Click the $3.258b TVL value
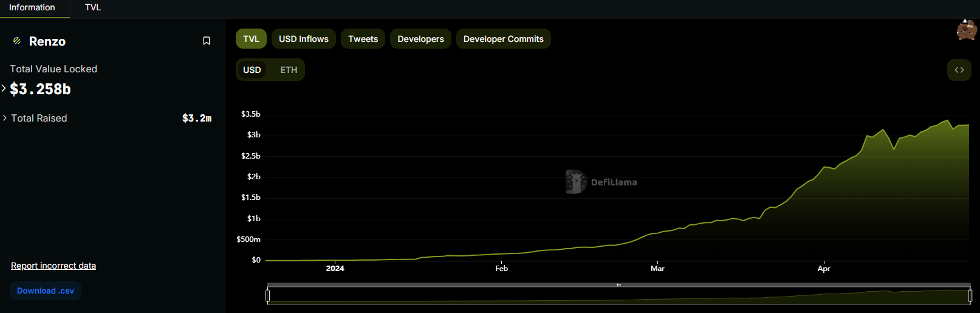 pos(41,89)
